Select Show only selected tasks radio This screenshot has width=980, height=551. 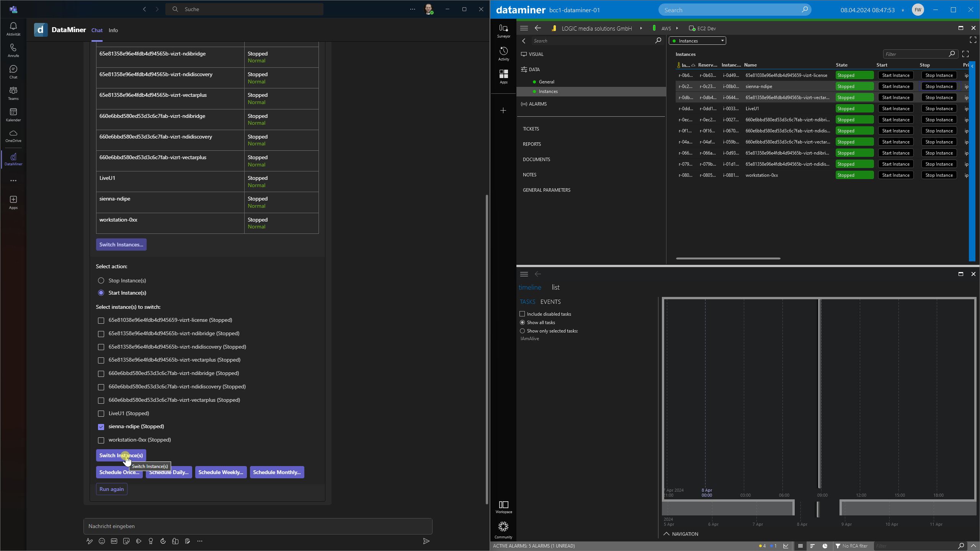522,331
